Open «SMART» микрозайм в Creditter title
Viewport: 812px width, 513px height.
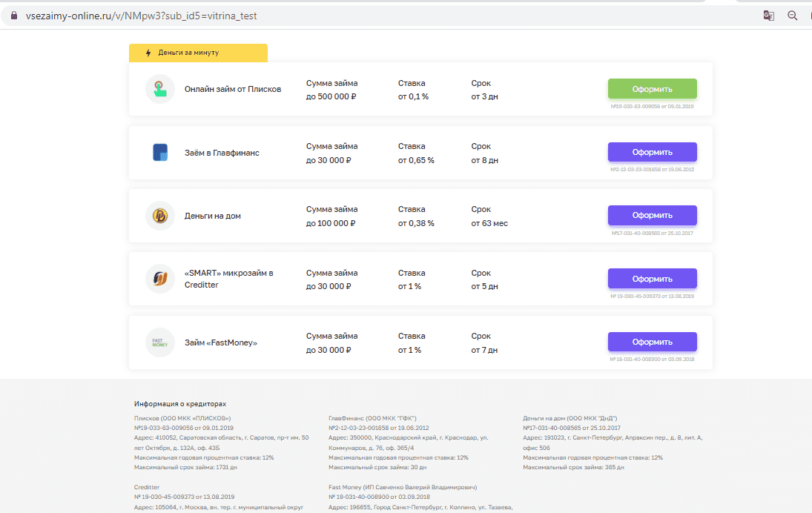tap(229, 279)
